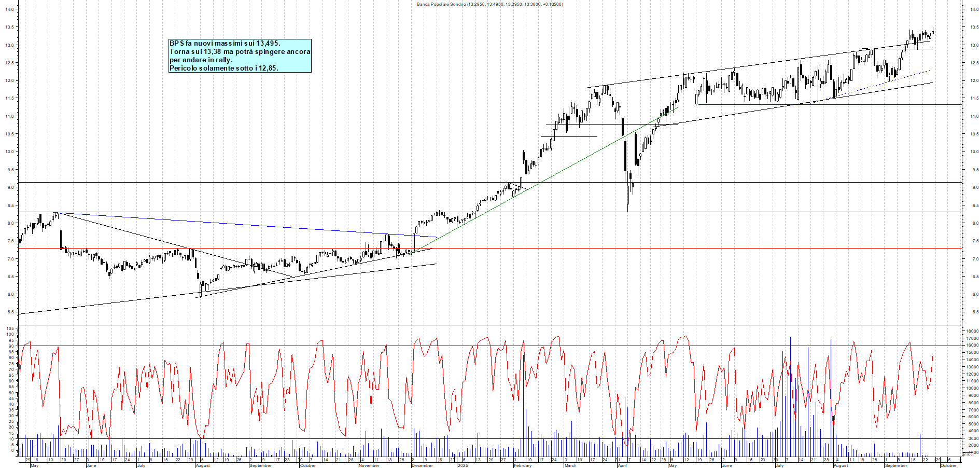Click the 70 oscillator scale label

click(11, 369)
